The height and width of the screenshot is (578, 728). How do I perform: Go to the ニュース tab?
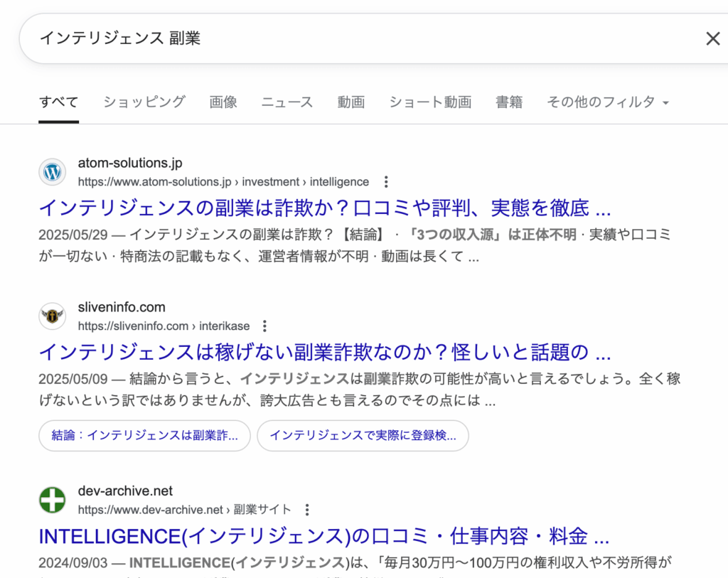tap(287, 102)
